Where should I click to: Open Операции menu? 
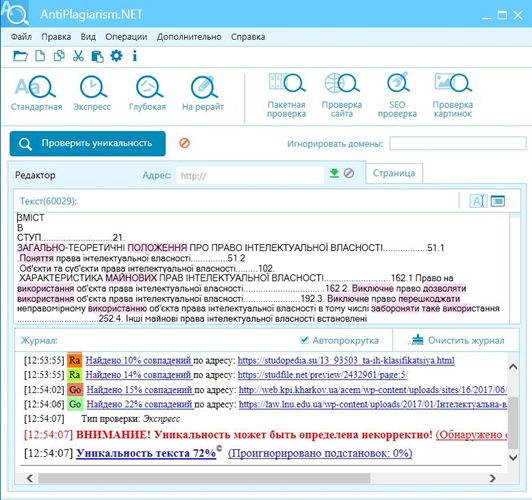click(126, 37)
